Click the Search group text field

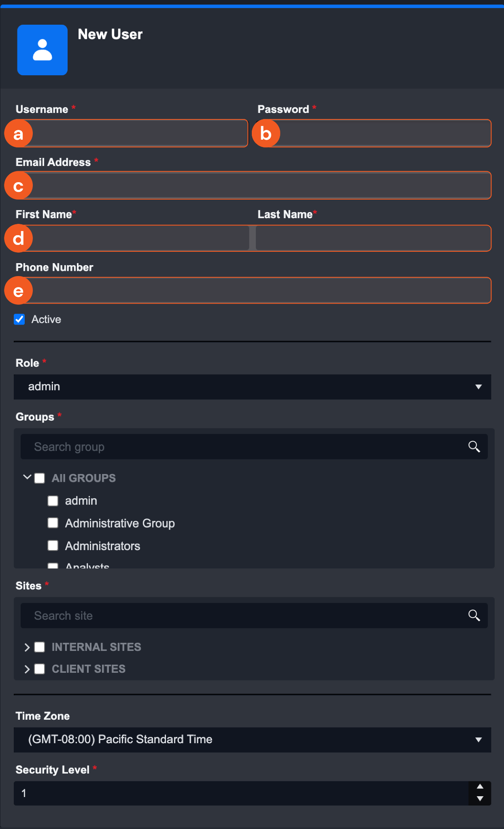pyautogui.click(x=243, y=446)
